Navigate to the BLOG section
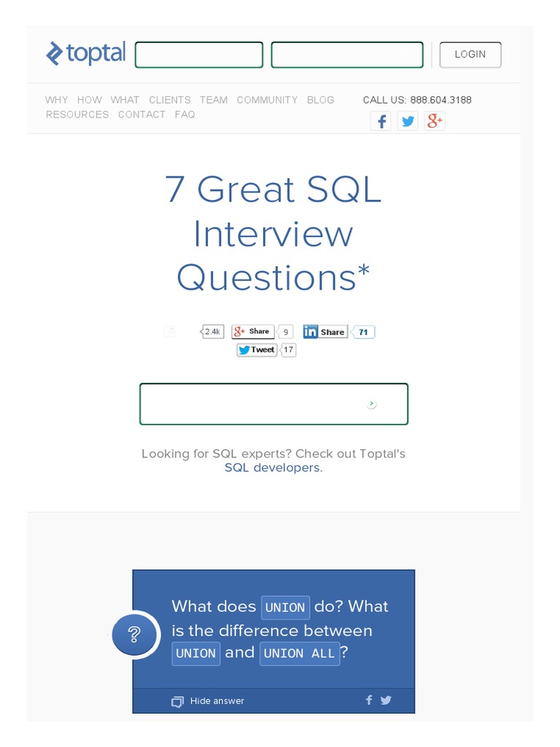The height and width of the screenshot is (747, 560). [320, 100]
